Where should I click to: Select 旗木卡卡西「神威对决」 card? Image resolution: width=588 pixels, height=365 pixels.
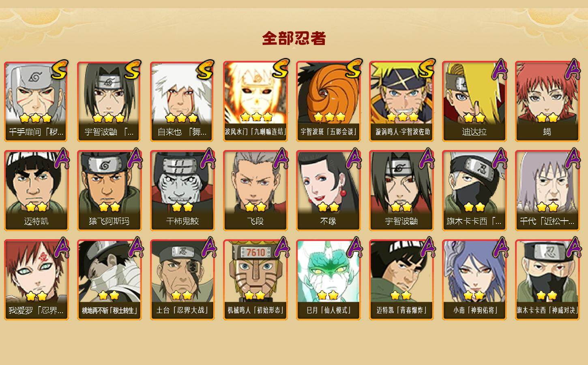547,280
